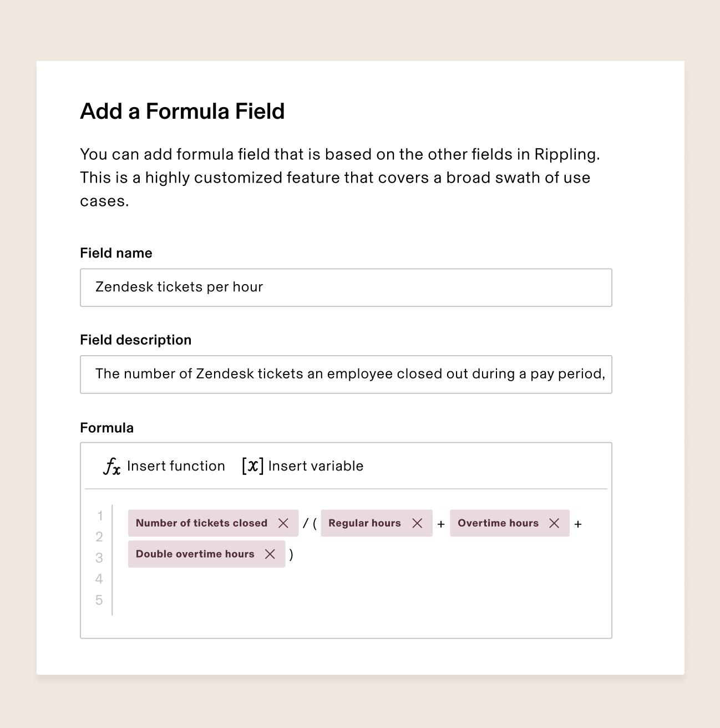Viewport: 720px width, 728px height.
Task: Select the Double overtime hours chip label
Action: click(195, 554)
